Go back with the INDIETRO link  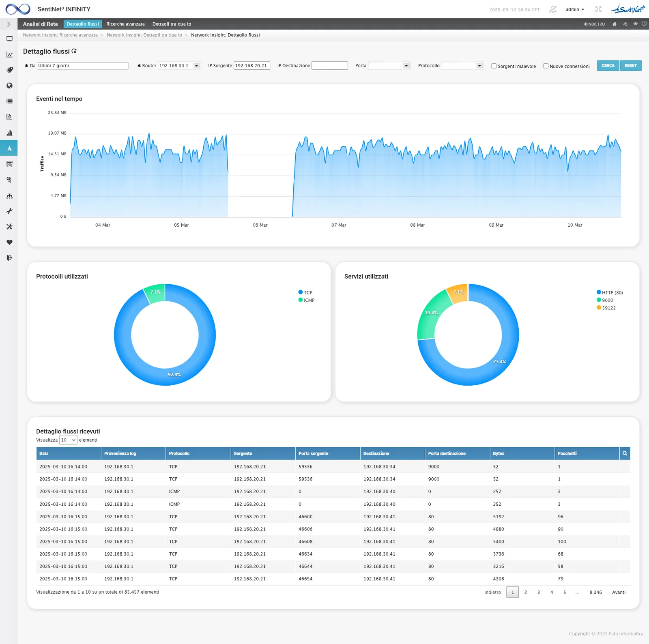tap(594, 24)
